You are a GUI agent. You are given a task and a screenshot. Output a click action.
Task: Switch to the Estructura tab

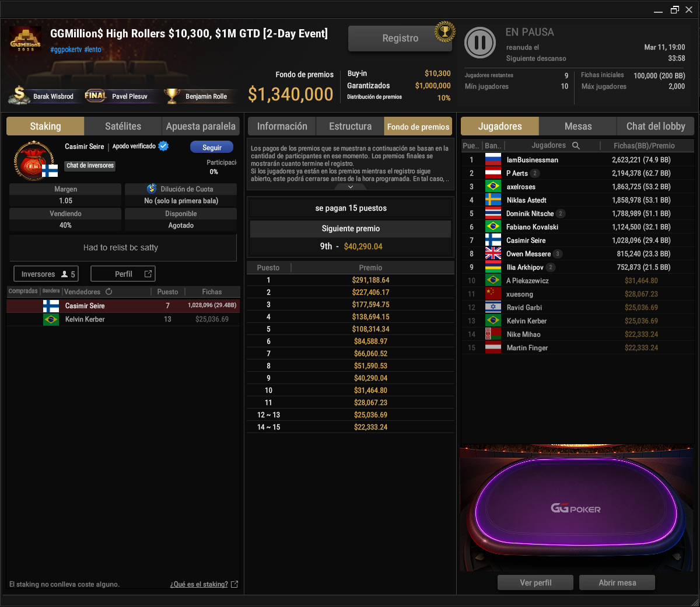point(350,126)
